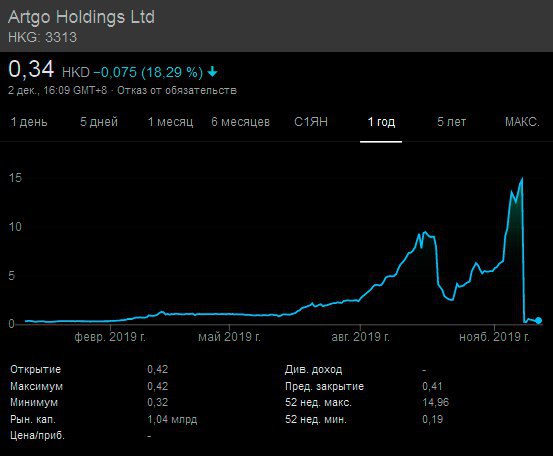Screen dimensions: 553x456
Task: Click the 'Artgo Holdings Ltd' title
Action: tap(81, 17)
